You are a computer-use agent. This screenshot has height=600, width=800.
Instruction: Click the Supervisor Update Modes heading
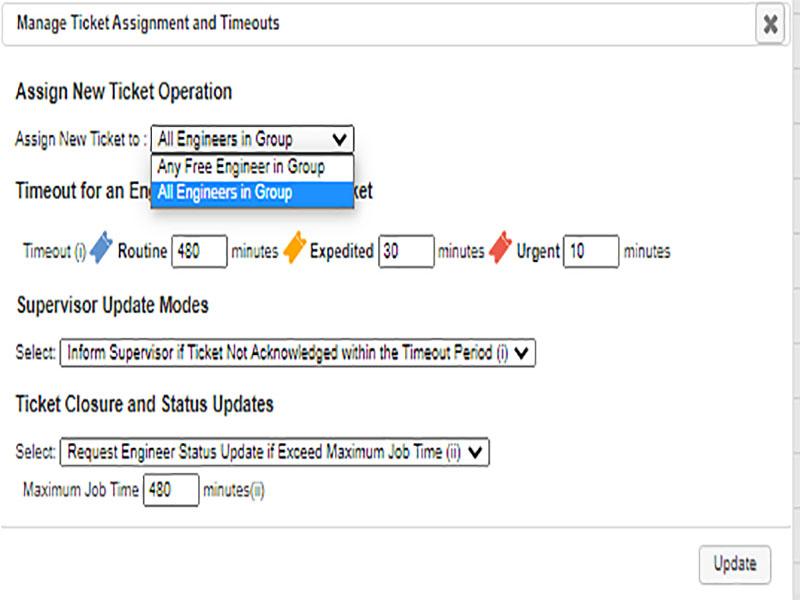pos(113,305)
